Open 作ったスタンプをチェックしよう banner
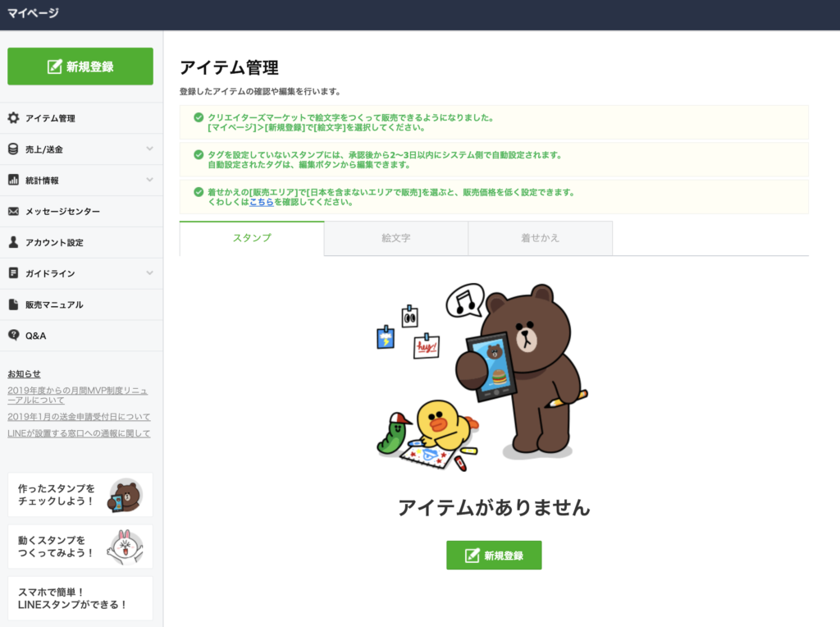This screenshot has width=840, height=627. [x=80, y=495]
